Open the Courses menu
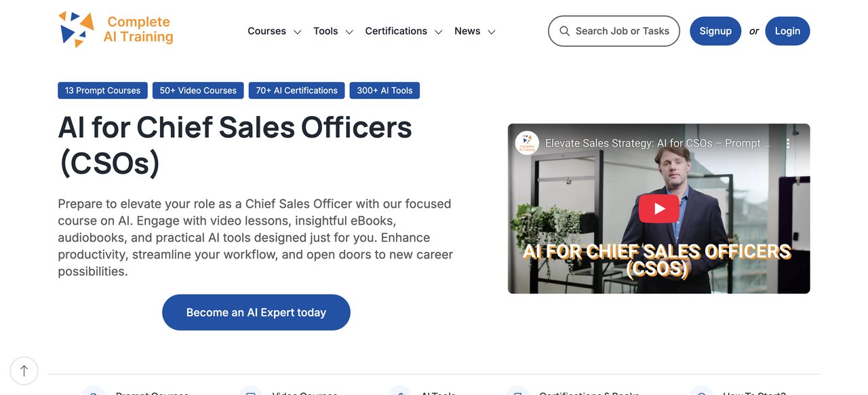868x395 pixels. click(x=267, y=31)
